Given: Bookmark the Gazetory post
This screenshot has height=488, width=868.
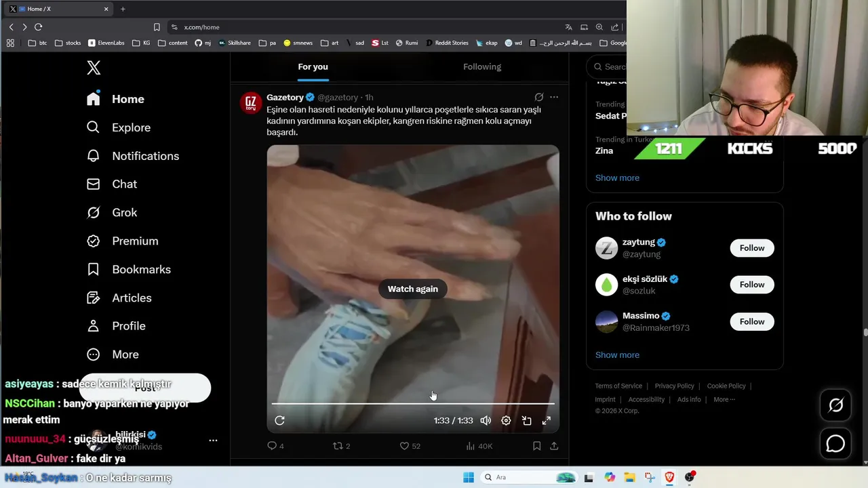Looking at the screenshot, I should pyautogui.click(x=536, y=446).
